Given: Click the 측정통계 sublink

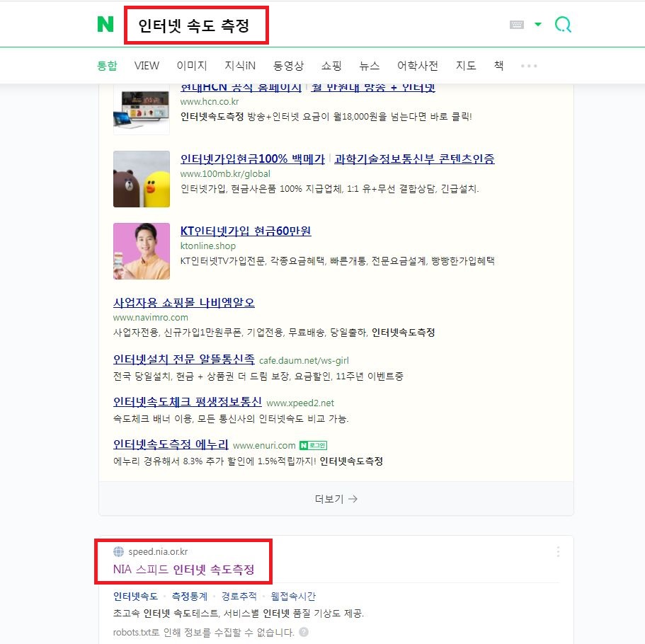Looking at the screenshot, I should click(189, 597).
